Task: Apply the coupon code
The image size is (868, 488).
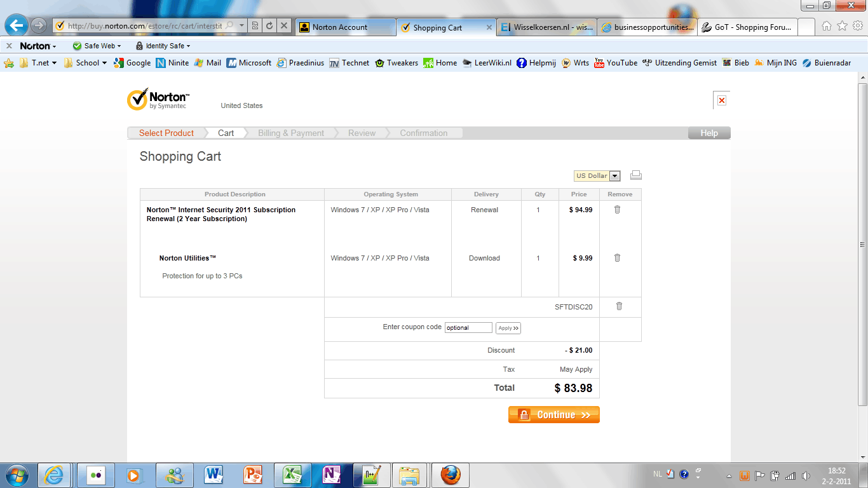Action: pyautogui.click(x=508, y=328)
